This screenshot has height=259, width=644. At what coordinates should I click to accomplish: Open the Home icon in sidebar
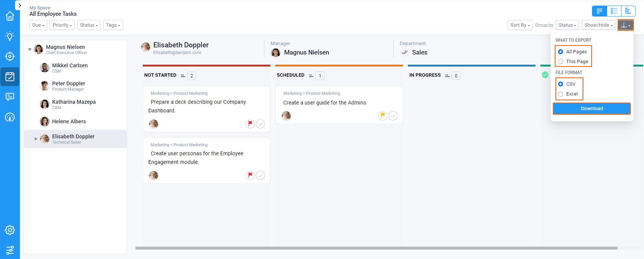pos(10,16)
